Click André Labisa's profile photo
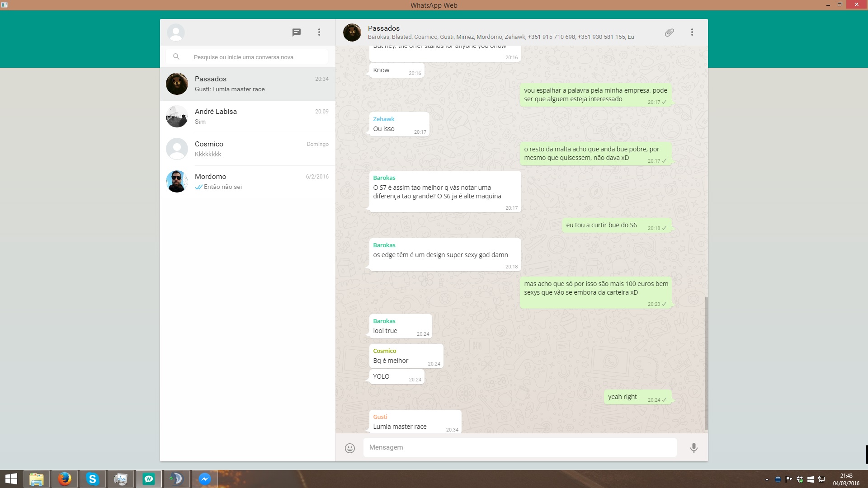 [177, 117]
